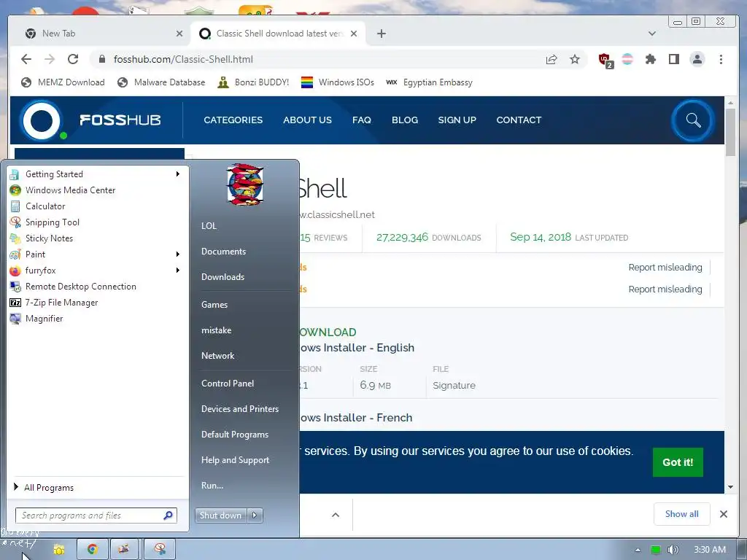The height and width of the screenshot is (560, 747).
Task: Open Control Panel from Start menu
Action: pyautogui.click(x=228, y=384)
